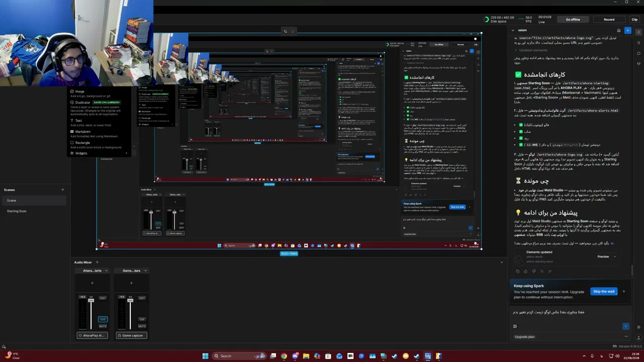Viewport: 644px width, 362px height.
Task: Choose Image from the add layer menu
Action: point(99,94)
